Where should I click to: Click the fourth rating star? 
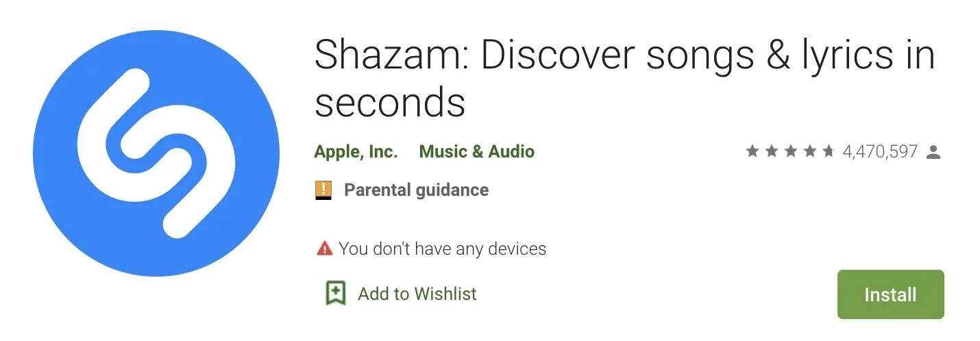tap(810, 151)
